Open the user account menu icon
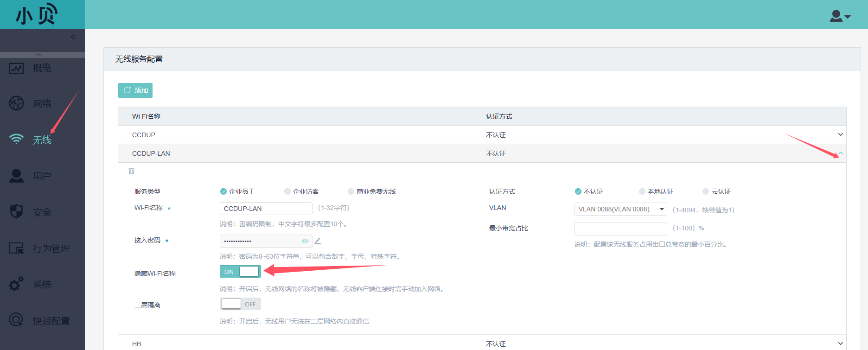868x350 pixels. pos(840,16)
